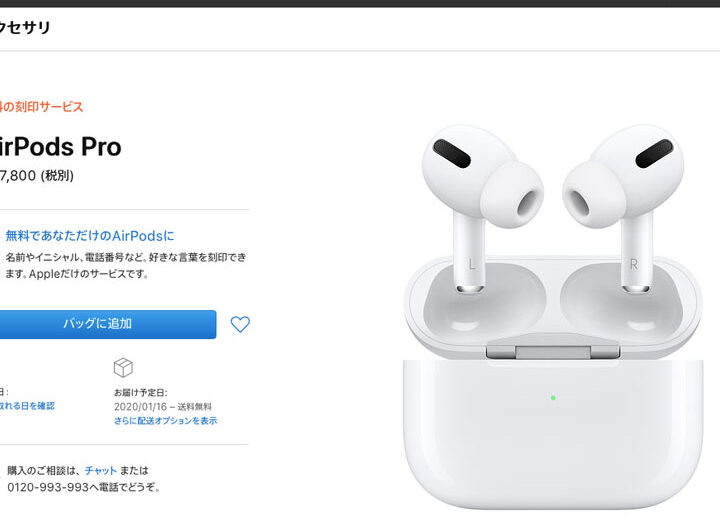Click the お届け予定日 label
Screen dimensions: 720x520
click(x=141, y=393)
